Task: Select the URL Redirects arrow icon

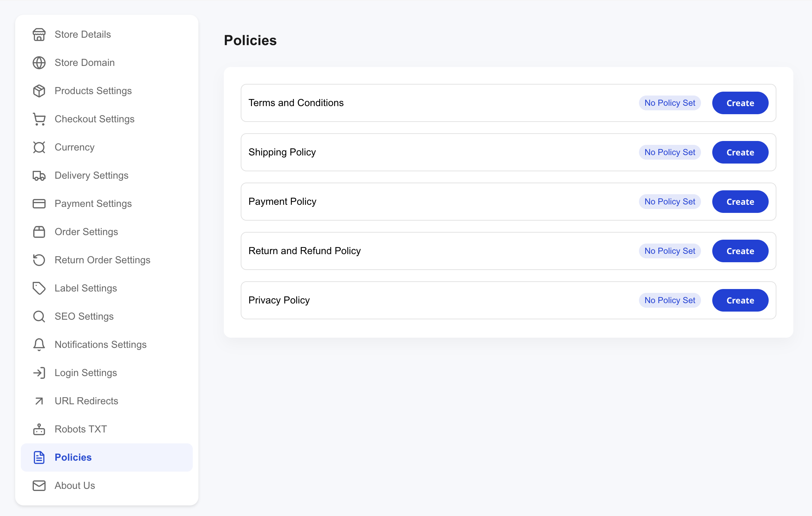Action: (x=39, y=401)
